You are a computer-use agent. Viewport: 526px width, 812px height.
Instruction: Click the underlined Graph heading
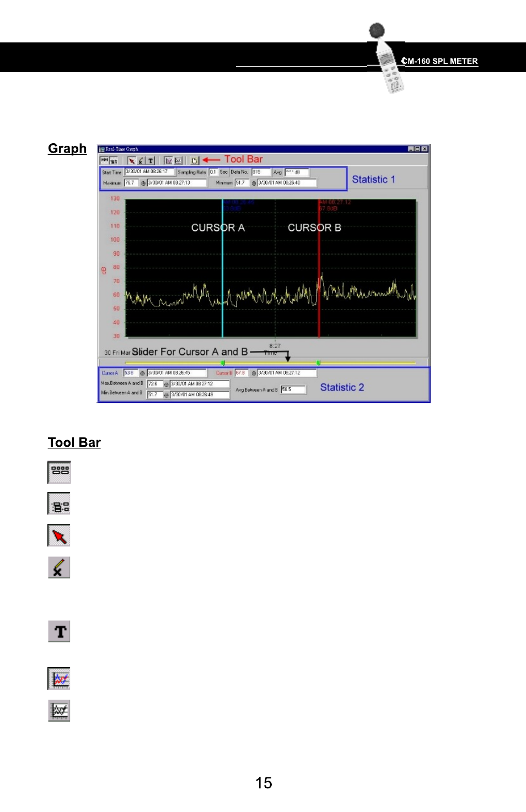tap(67, 149)
